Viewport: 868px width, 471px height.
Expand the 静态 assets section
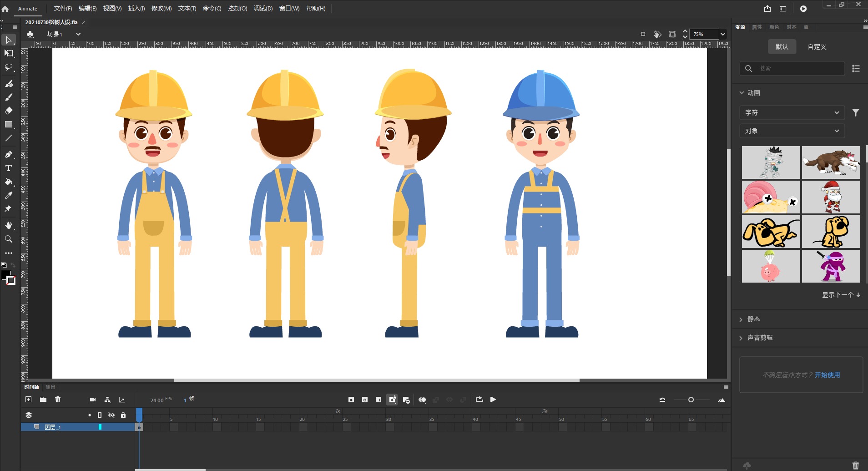tap(741, 319)
